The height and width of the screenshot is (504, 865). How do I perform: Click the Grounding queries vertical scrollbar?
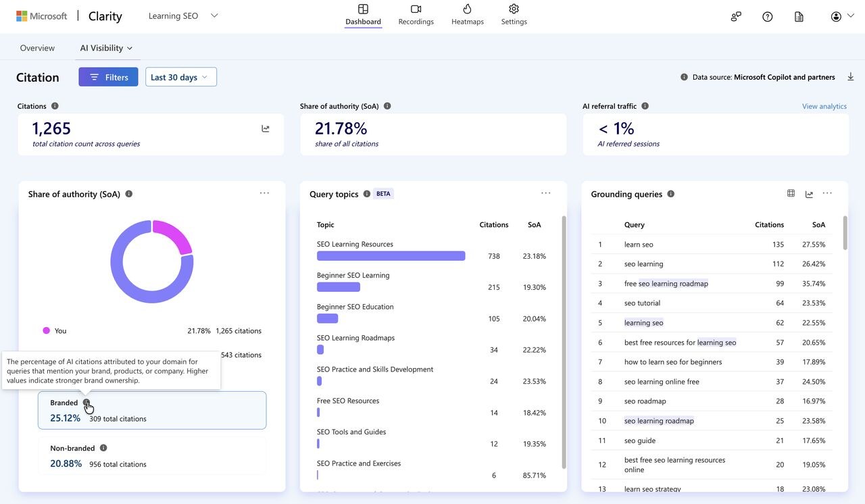click(845, 233)
